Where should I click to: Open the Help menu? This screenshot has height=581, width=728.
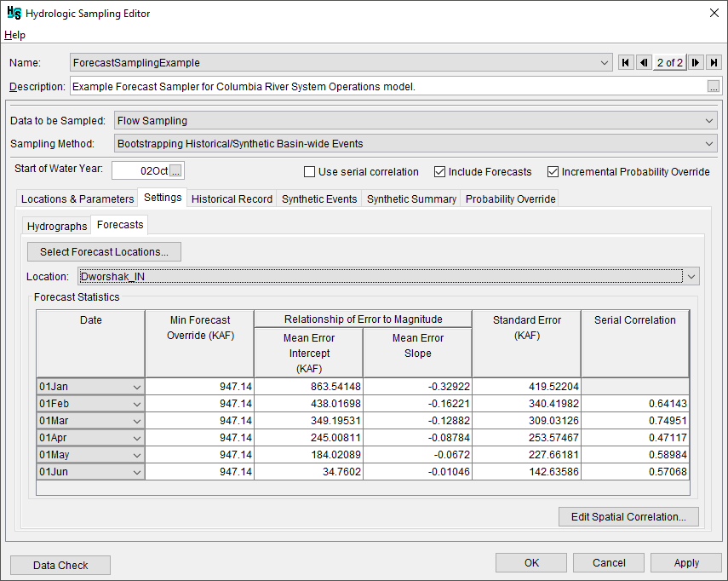point(14,35)
